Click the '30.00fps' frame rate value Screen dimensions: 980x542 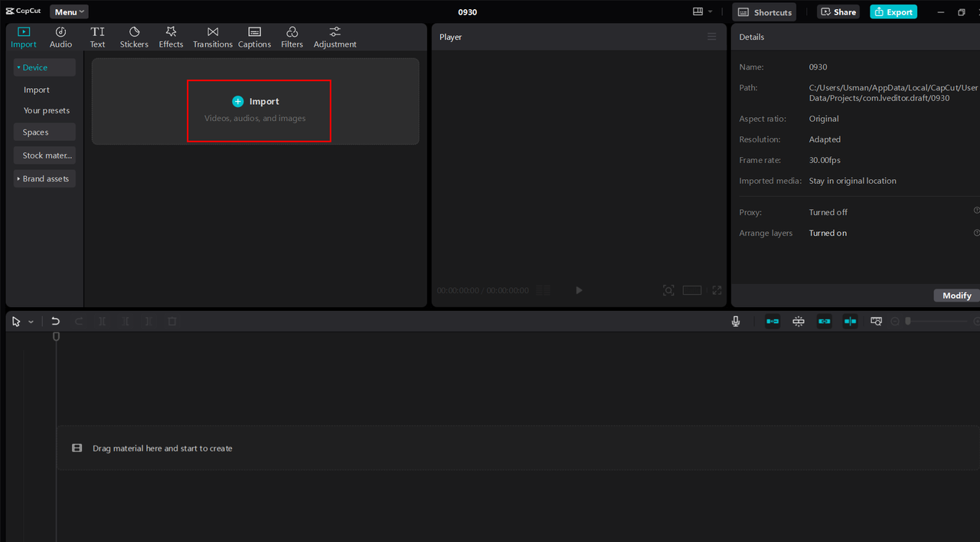(825, 160)
